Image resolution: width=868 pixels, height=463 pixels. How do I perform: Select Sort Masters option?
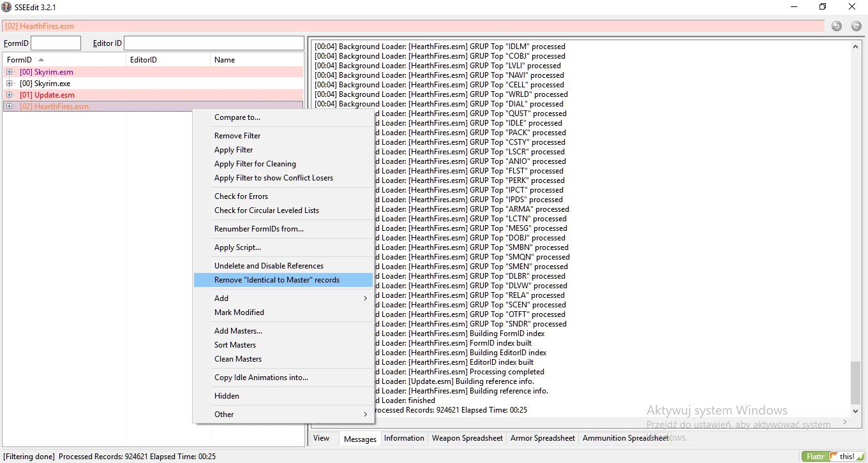pyautogui.click(x=283, y=345)
